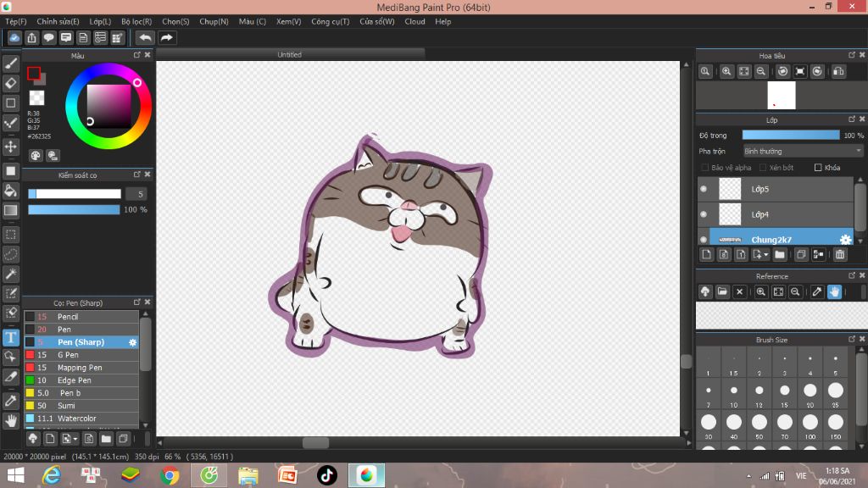The image size is (868, 488).
Task: Activate the hand icon in Reference panel
Action: [834, 291]
